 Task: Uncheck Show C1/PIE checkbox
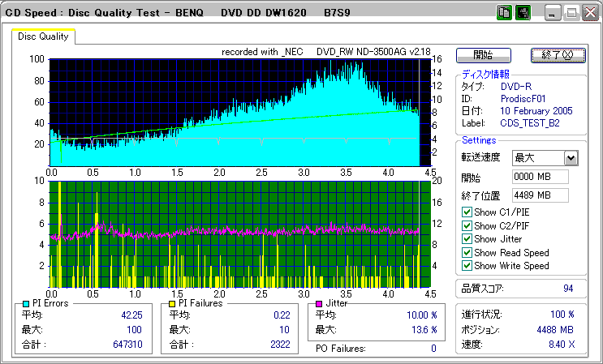click(466, 212)
